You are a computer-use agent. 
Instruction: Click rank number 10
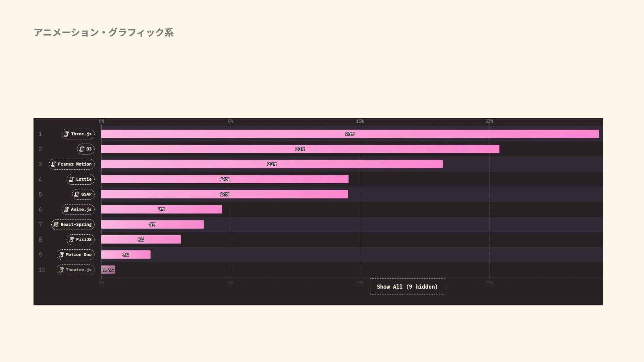(42, 270)
